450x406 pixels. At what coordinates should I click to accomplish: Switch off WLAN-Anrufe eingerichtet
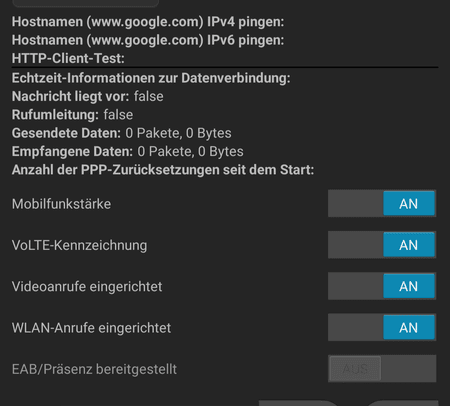click(382, 328)
